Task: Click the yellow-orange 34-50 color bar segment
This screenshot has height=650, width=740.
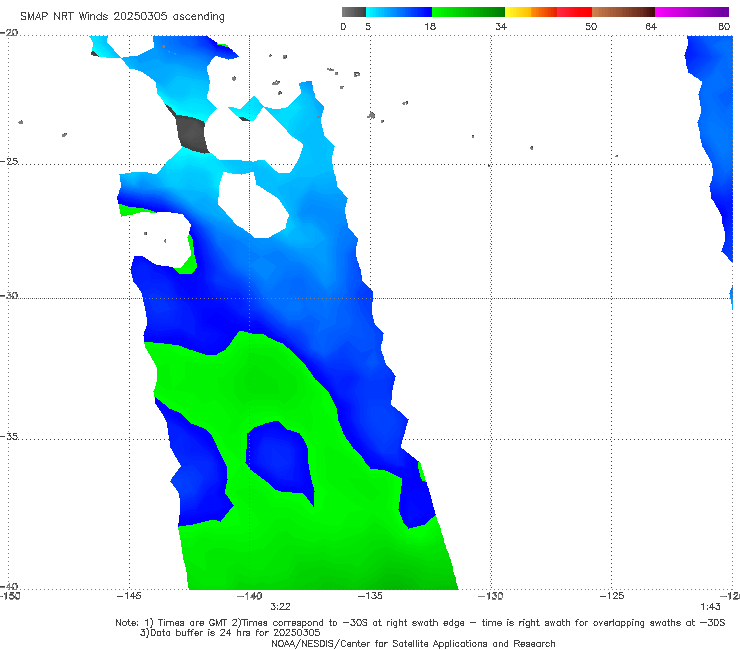Action: coord(548,12)
